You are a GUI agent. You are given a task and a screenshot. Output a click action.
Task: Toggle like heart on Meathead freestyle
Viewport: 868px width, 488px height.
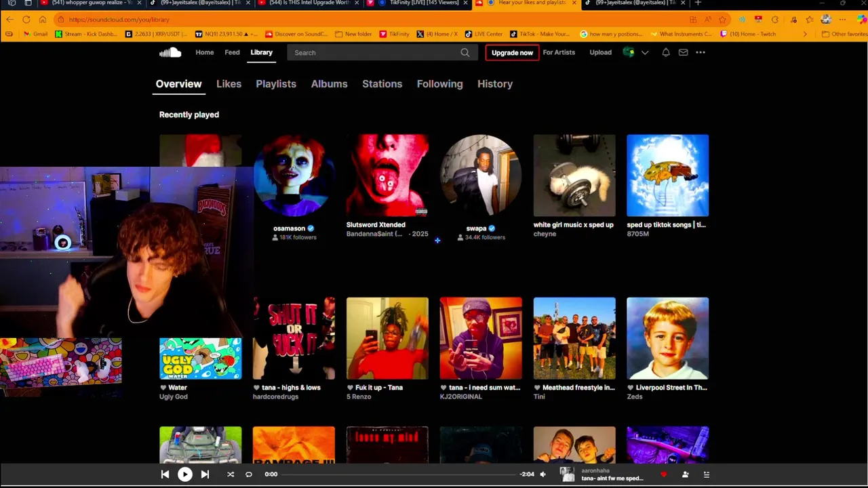pyautogui.click(x=537, y=388)
